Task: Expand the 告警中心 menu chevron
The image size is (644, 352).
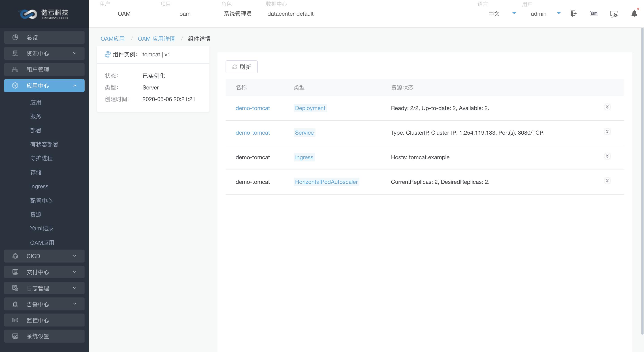Action: tap(75, 304)
